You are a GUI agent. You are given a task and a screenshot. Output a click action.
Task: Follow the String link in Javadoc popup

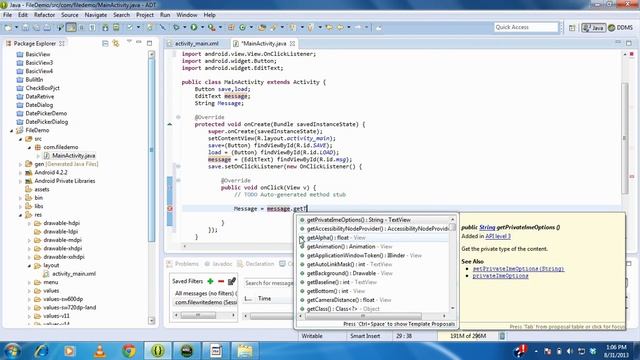pyautogui.click(x=487, y=227)
